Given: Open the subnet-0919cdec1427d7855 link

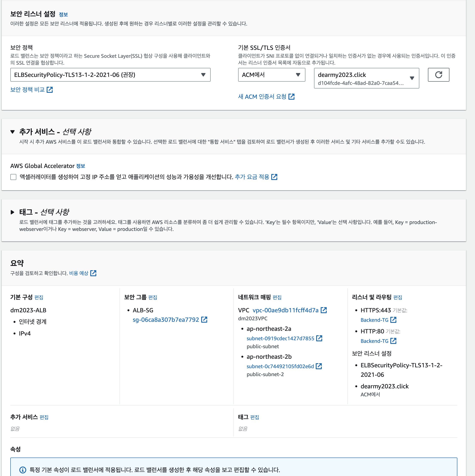Looking at the screenshot, I should (280, 339).
